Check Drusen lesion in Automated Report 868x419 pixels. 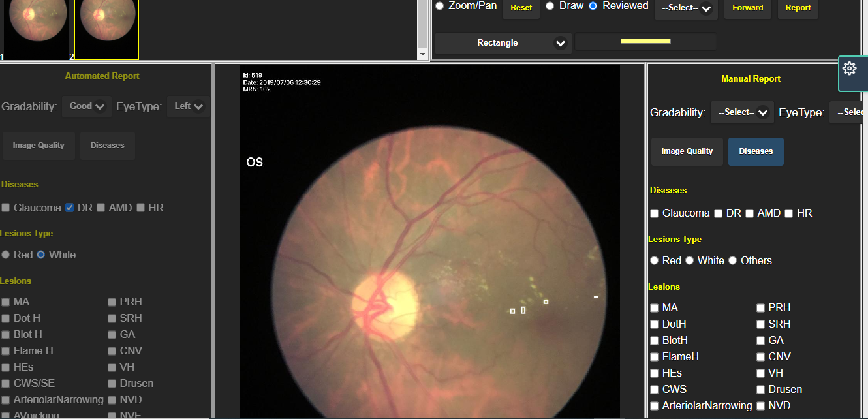(x=112, y=384)
